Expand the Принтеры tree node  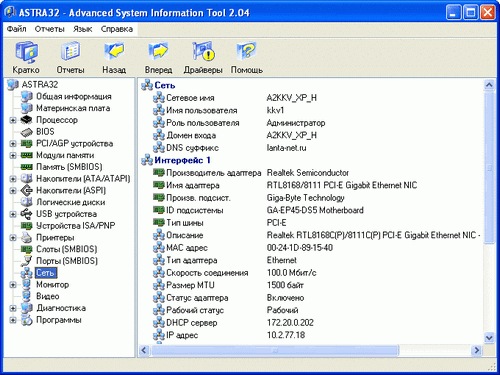click(x=13, y=238)
